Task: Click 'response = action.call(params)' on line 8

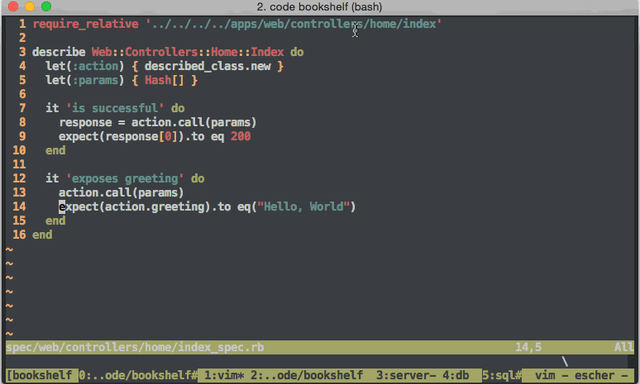Action: pos(158,122)
